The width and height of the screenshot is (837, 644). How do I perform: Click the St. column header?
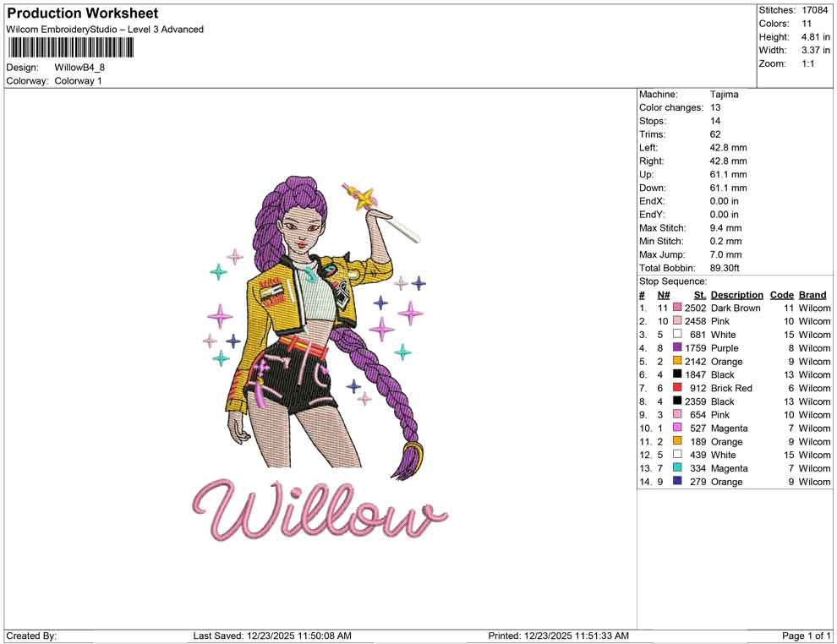(x=699, y=294)
